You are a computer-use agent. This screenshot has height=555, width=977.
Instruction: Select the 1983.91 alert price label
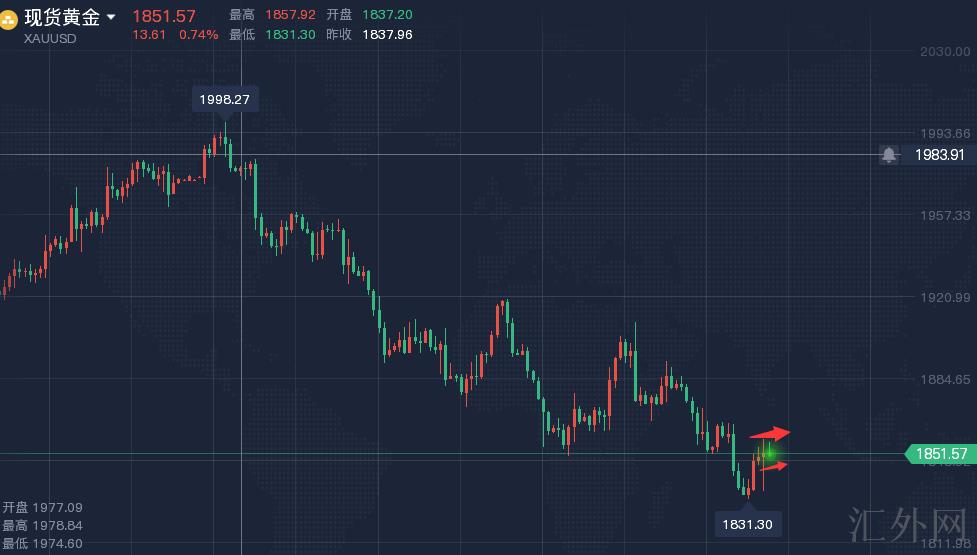tap(940, 155)
